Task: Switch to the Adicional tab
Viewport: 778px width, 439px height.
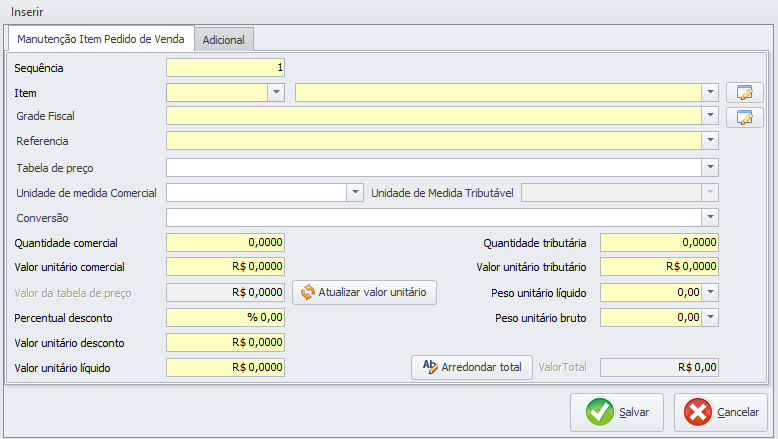Action: pyautogui.click(x=224, y=40)
